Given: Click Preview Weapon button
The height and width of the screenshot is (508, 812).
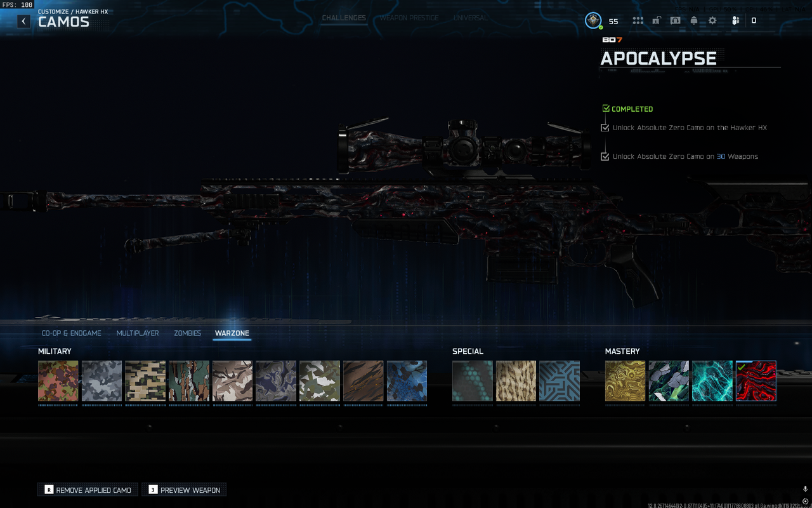Looking at the screenshot, I should (x=184, y=490).
